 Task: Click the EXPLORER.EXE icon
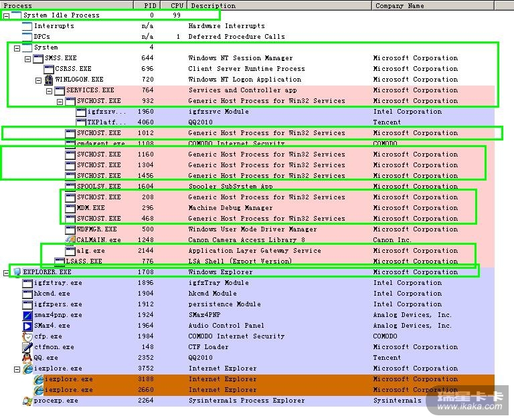tap(17, 272)
